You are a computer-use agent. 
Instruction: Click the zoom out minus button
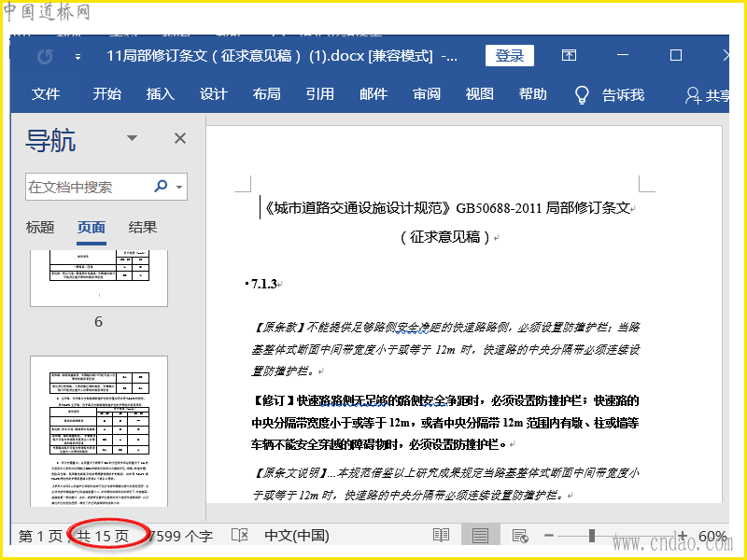pos(549,536)
